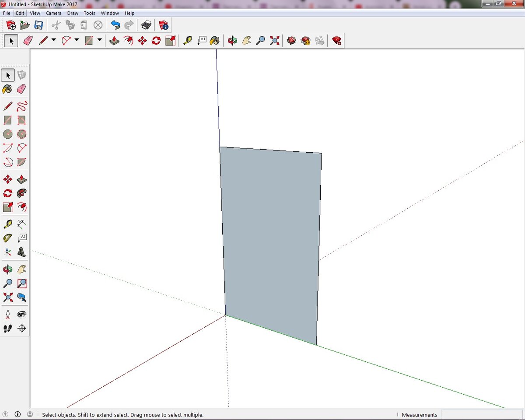Select the Section Plane tool

point(22,328)
